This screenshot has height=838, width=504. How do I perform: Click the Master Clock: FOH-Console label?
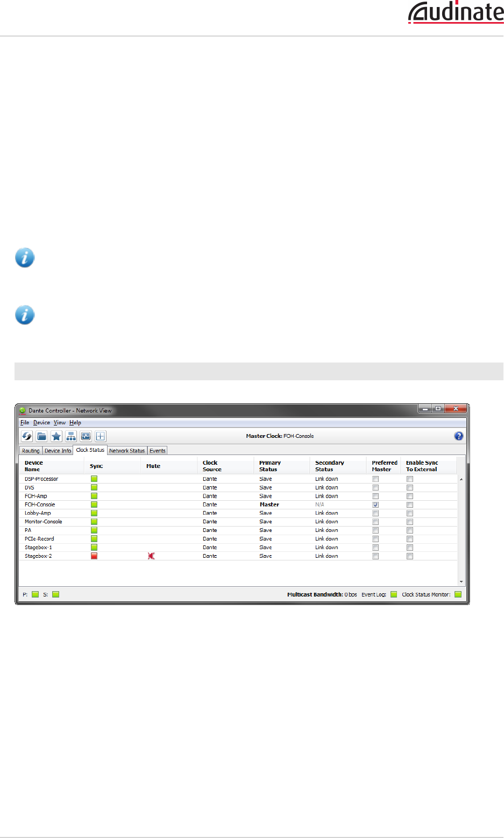[280, 436]
